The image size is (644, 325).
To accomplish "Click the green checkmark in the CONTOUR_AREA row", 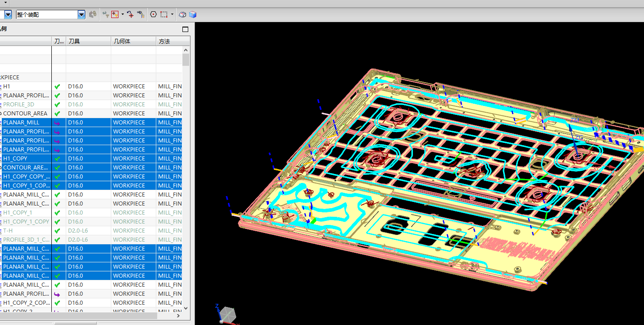I will click(x=57, y=113).
